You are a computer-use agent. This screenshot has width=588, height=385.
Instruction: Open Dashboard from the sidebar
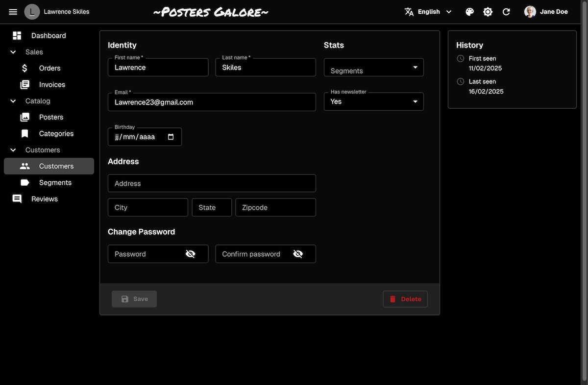[48, 36]
